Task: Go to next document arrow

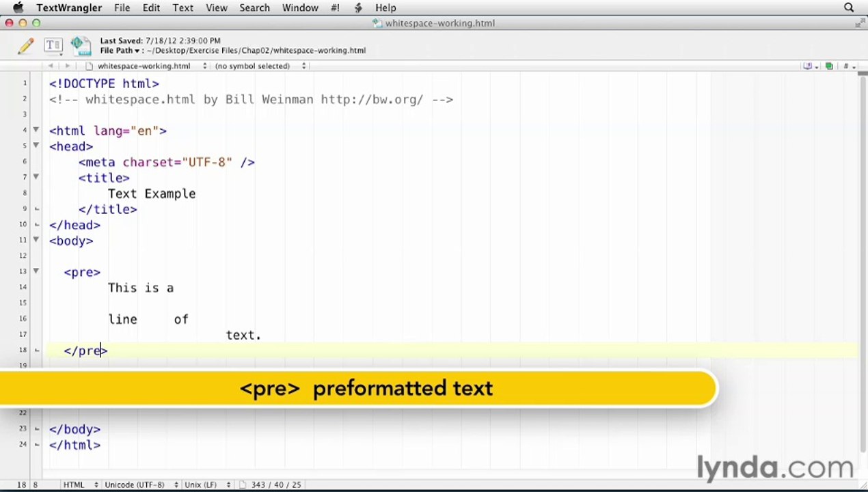Action: click(x=67, y=66)
